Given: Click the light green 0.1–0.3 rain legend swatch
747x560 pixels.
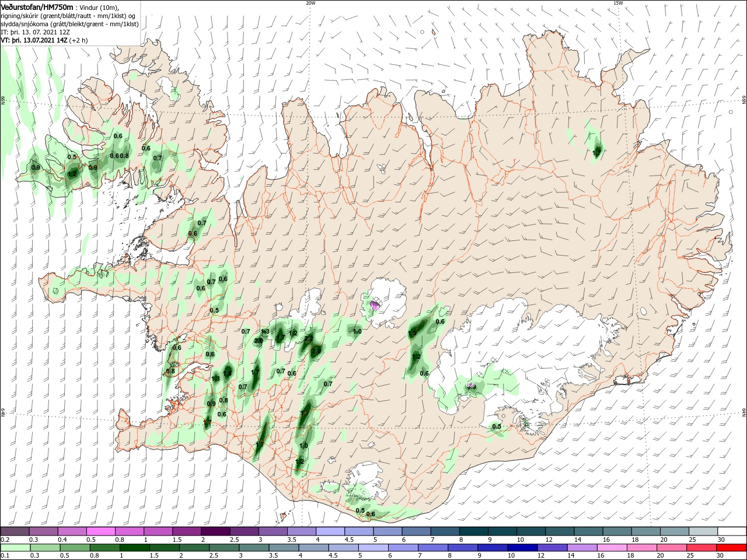Looking at the screenshot, I should tap(15, 548).
